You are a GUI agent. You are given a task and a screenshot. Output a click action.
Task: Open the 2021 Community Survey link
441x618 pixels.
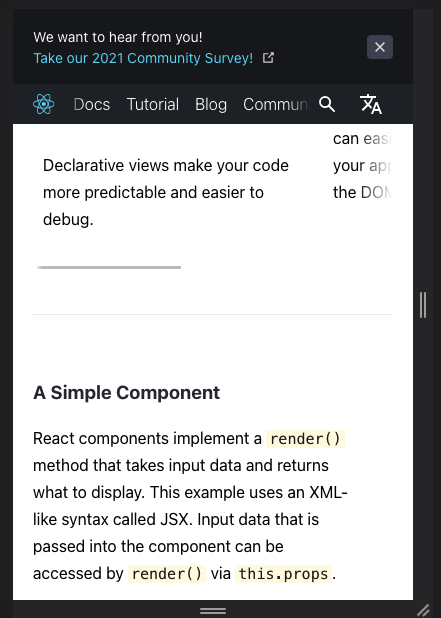click(143, 58)
